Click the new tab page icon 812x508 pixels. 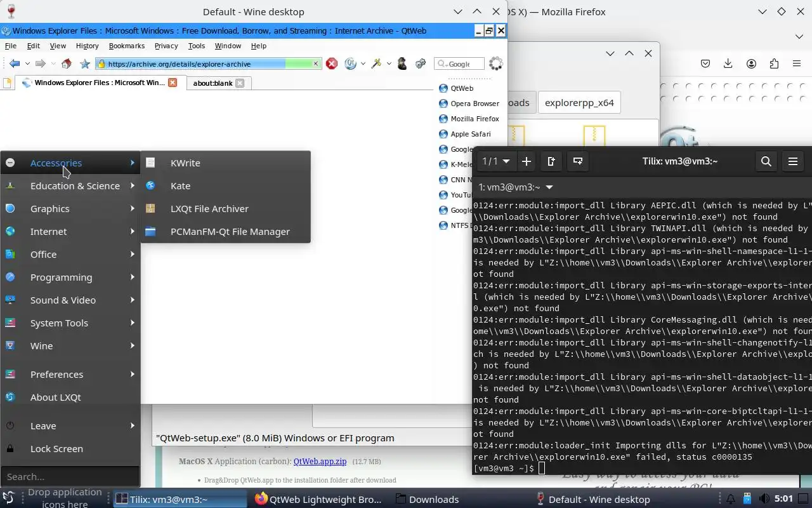coord(7,83)
